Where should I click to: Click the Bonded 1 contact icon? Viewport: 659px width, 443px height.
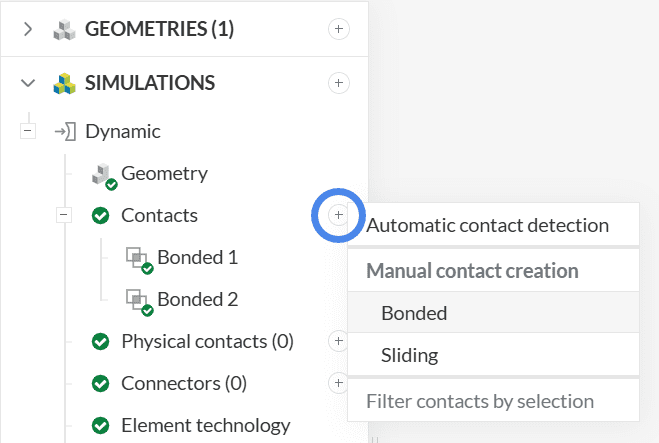coord(138,258)
